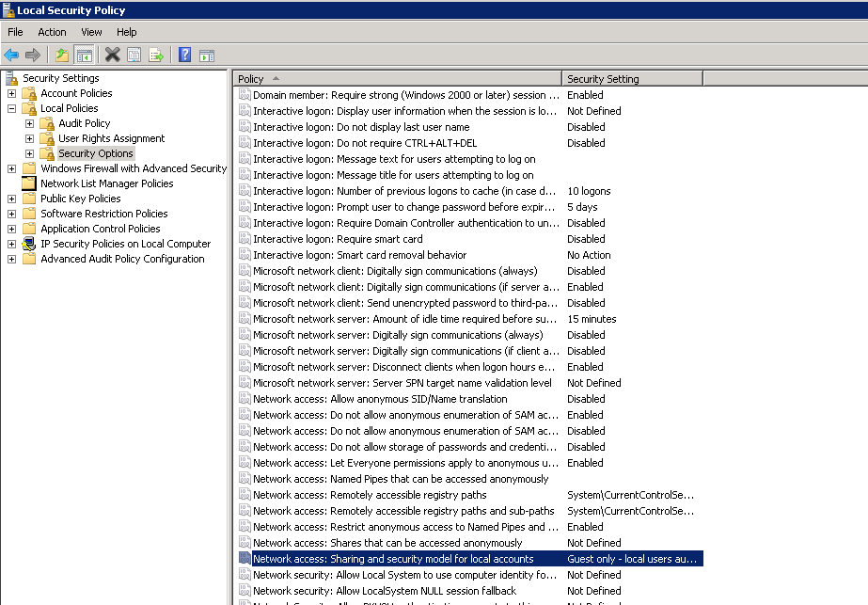
Task: Click the Export List toolbar icon
Action: [156, 55]
